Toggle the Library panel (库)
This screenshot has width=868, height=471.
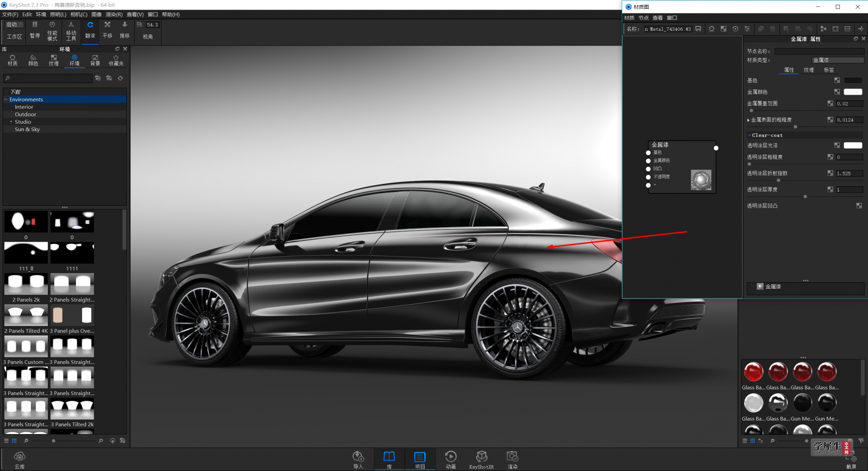(389, 460)
